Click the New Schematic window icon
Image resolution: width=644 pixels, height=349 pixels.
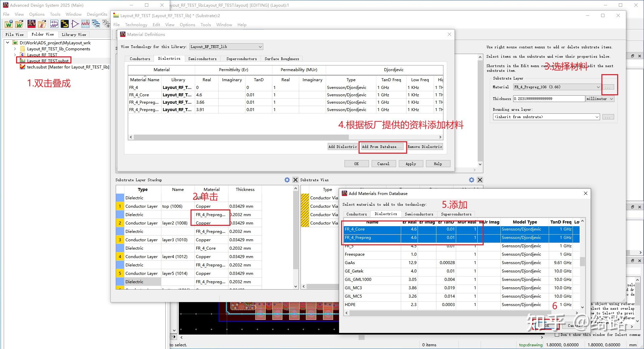[54, 24]
